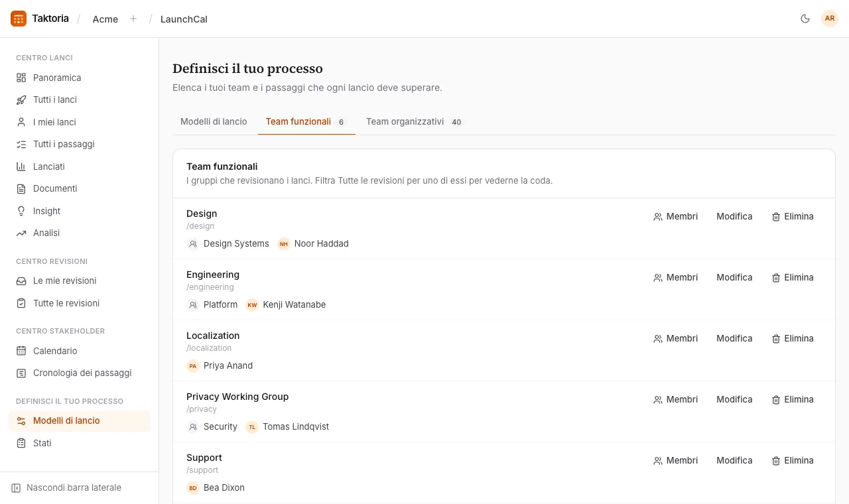The width and height of the screenshot is (849, 504).
Task: Open Membri for Design team
Action: (x=675, y=216)
